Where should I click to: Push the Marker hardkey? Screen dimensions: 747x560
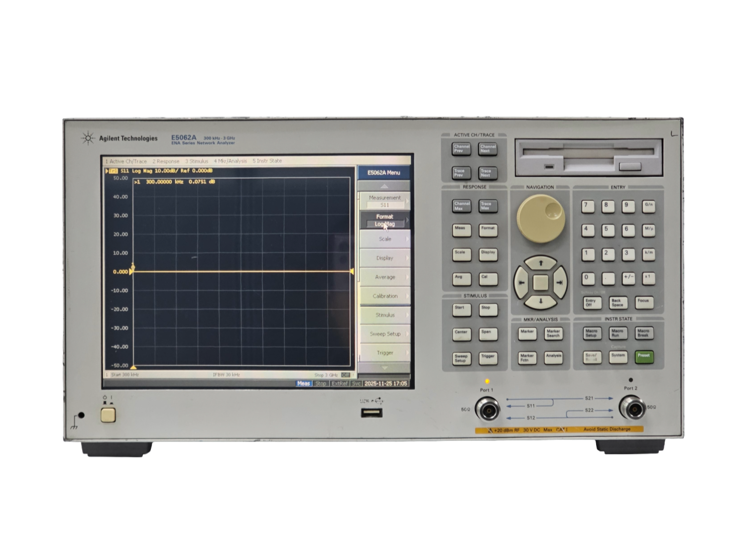pos(527,333)
